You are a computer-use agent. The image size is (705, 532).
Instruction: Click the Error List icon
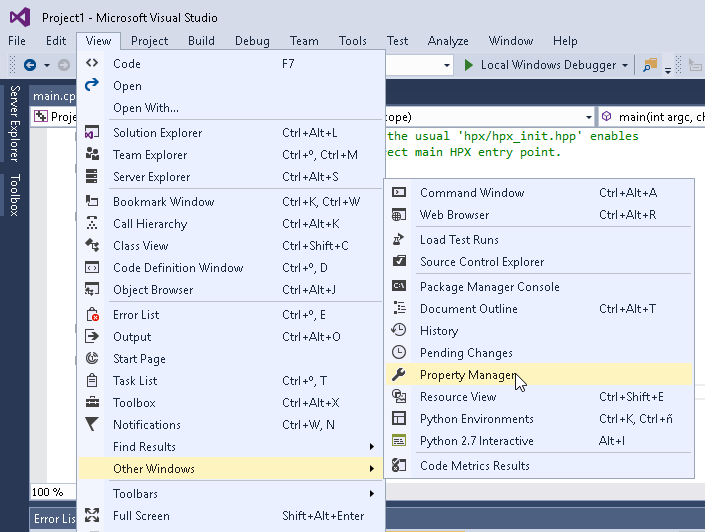coord(92,314)
